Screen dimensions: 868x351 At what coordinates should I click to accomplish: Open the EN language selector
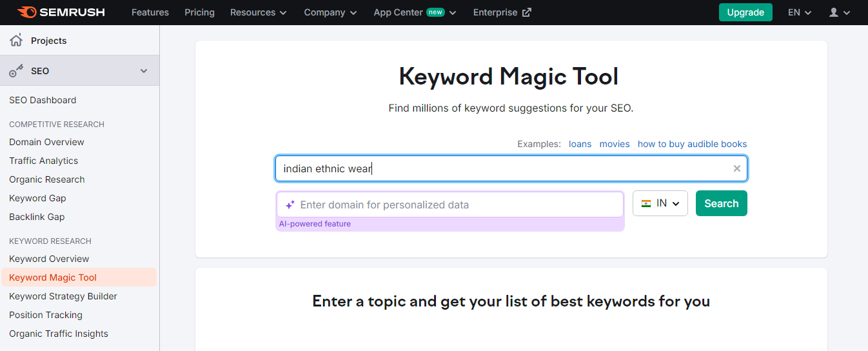pyautogui.click(x=800, y=12)
